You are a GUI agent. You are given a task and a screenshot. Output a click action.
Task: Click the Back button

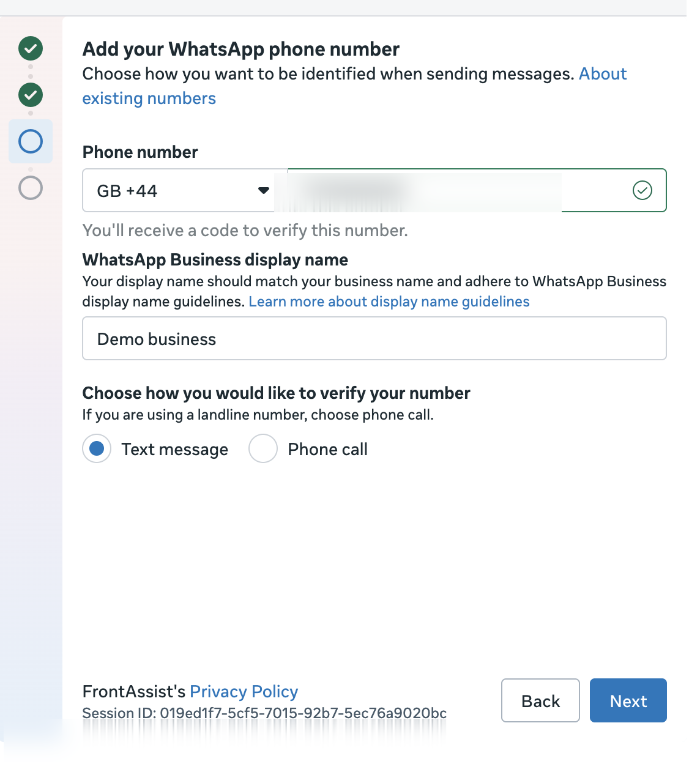(540, 700)
